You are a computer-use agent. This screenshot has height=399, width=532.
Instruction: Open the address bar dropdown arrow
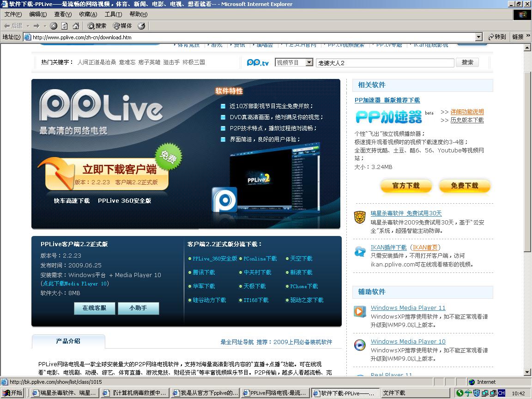tap(479, 37)
